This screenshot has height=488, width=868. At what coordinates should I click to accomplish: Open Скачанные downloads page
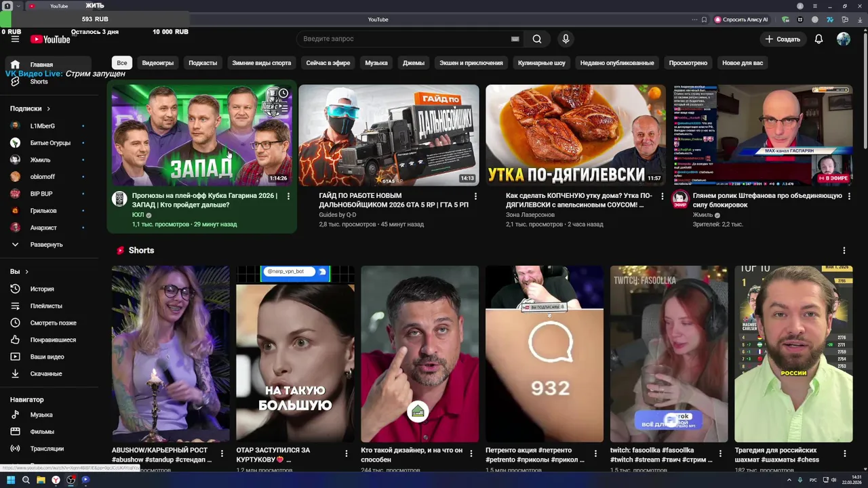pyautogui.click(x=47, y=373)
